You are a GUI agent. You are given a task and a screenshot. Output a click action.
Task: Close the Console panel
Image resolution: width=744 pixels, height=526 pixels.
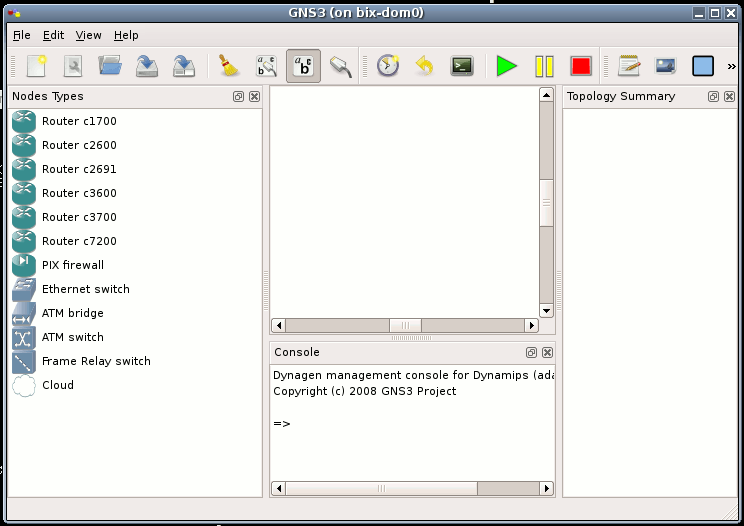point(548,352)
